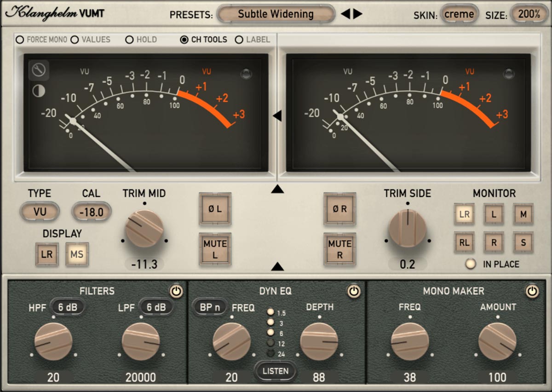
Task: Click the MONO MAKER AMOUNT value 100
Action: [497, 377]
